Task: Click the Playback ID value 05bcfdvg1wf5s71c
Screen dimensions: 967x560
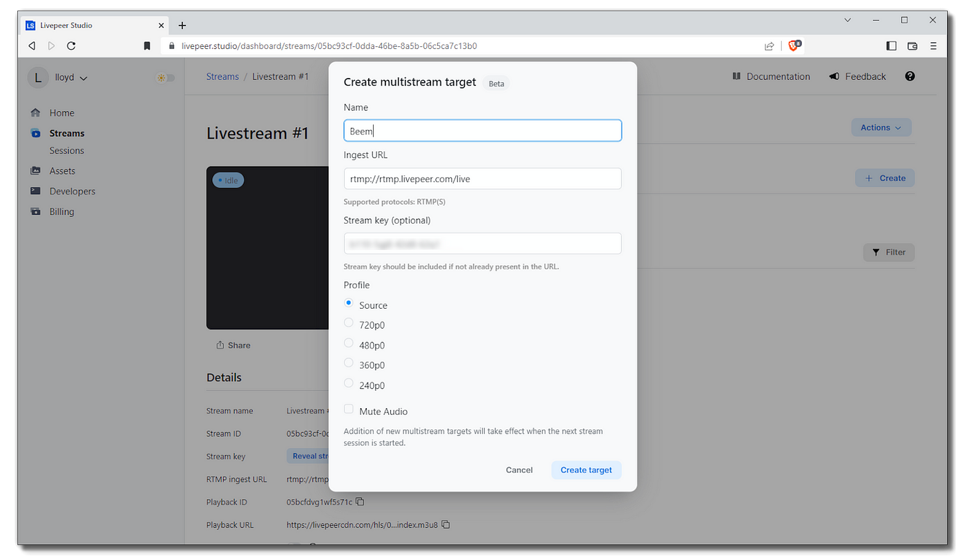Action: (319, 502)
